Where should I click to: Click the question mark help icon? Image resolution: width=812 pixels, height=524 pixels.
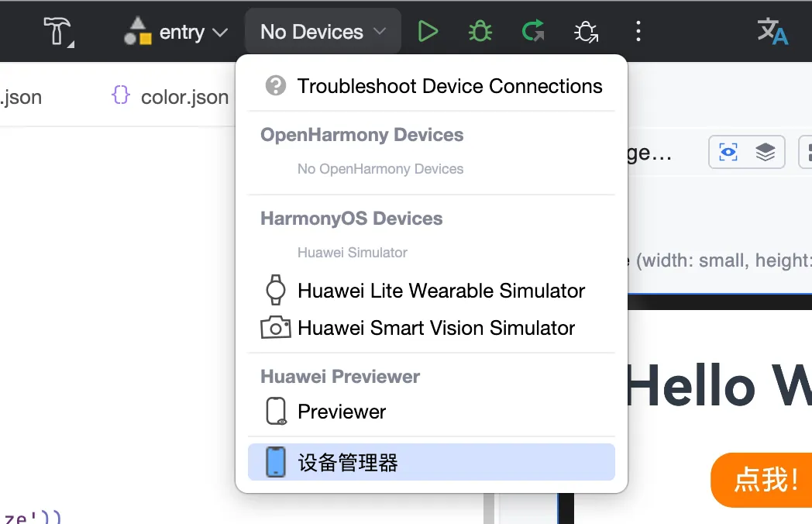276,85
